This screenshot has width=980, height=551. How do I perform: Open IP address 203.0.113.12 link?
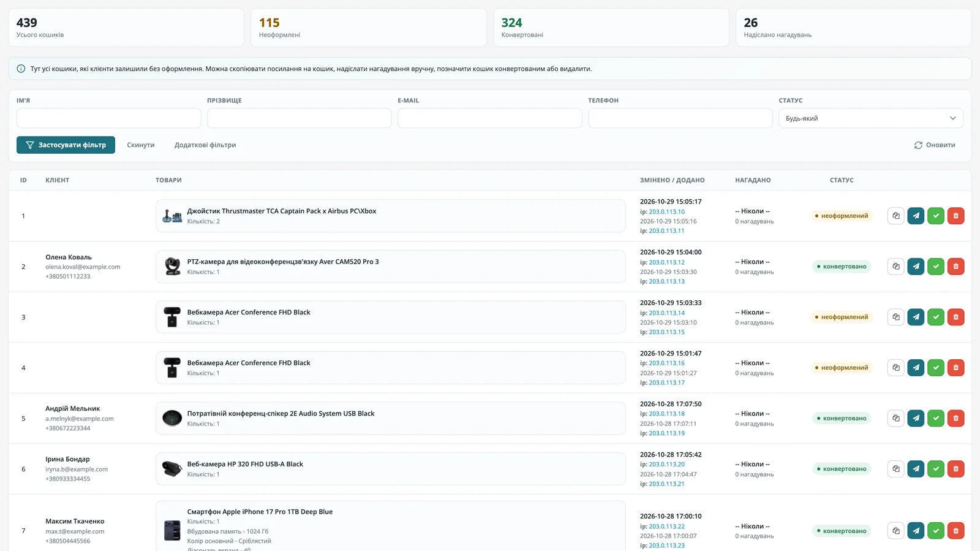666,262
